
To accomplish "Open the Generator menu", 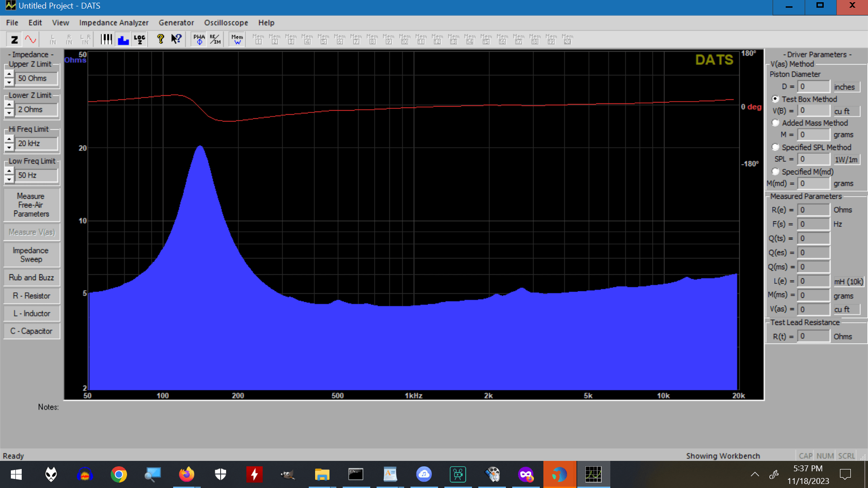I will (x=176, y=23).
